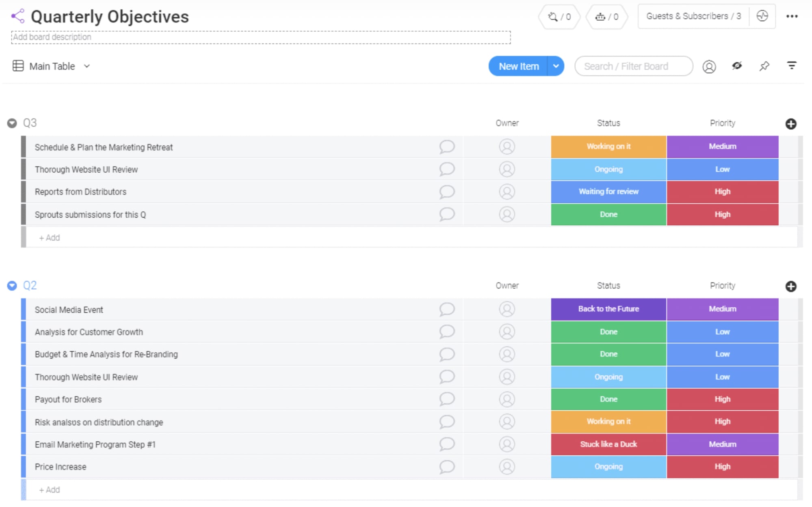The width and height of the screenshot is (812, 507).
Task: Change the High priority on Reports from Distributors
Action: [723, 192]
